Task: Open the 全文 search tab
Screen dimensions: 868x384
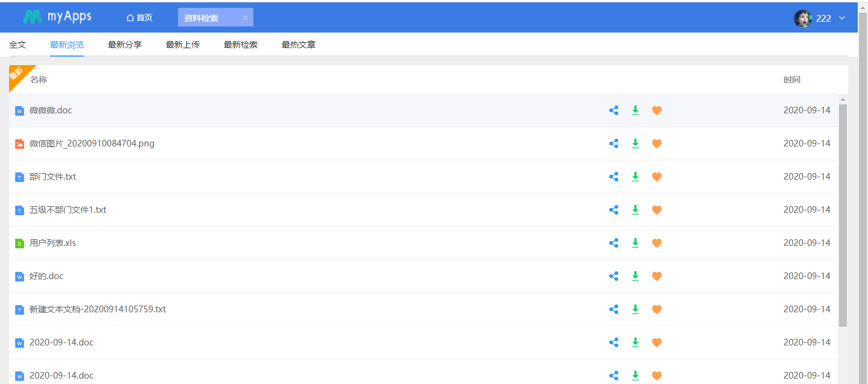Action: point(17,45)
